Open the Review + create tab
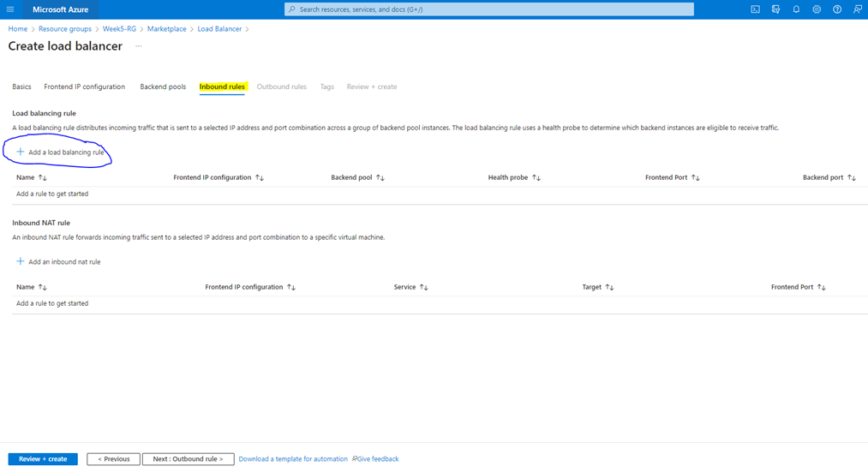This screenshot has height=472, width=868. coord(371,87)
